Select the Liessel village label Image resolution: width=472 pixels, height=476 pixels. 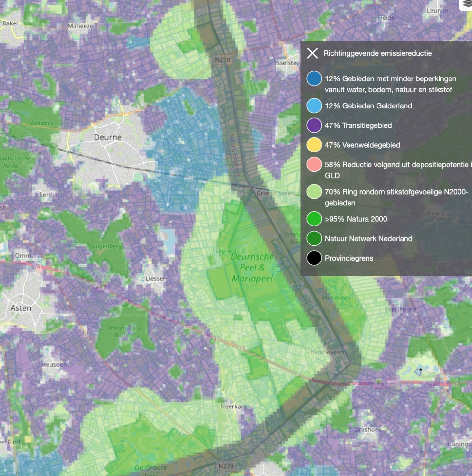point(155,279)
